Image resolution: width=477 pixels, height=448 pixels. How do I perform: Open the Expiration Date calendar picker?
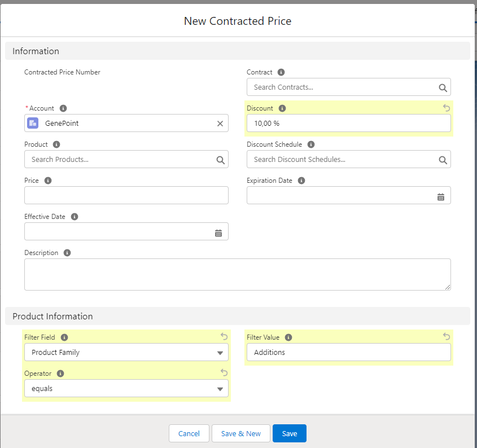[441, 197]
